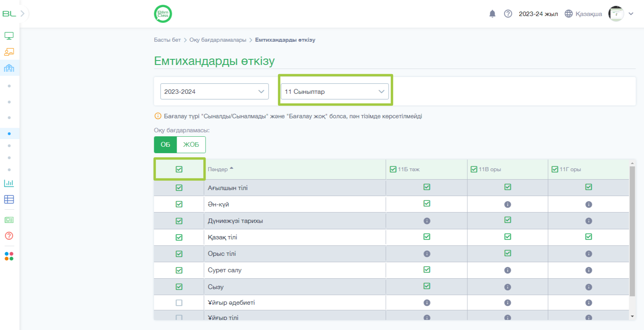Go to Оқу бағдарламалары breadcrumb
This screenshot has height=330, width=644.
click(x=218, y=40)
